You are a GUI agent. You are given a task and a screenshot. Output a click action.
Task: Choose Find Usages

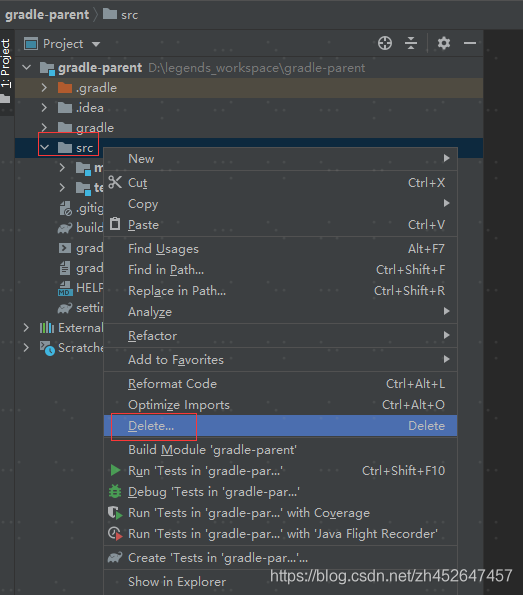click(280, 249)
